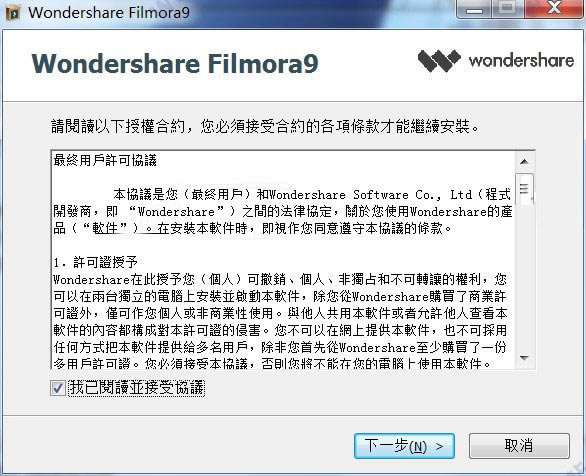Cancel installation with the 取消 button
This screenshot has width=586, height=476.
click(519, 446)
